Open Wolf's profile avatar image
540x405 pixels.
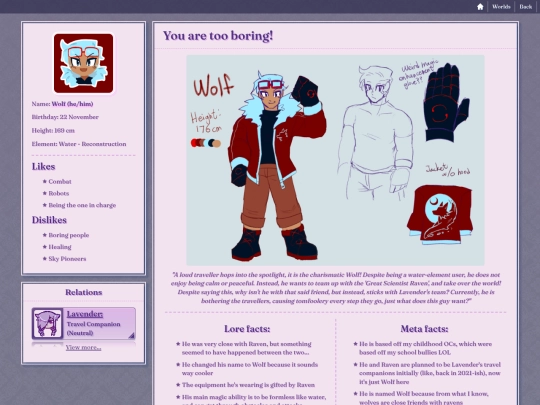coord(83,63)
